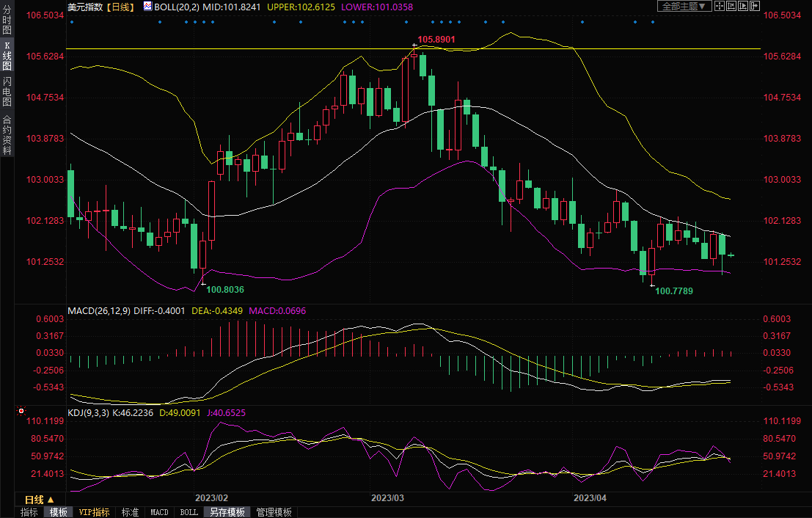Click the exit arrow icon at top right
This screenshot has height=518, width=812.
753,6
